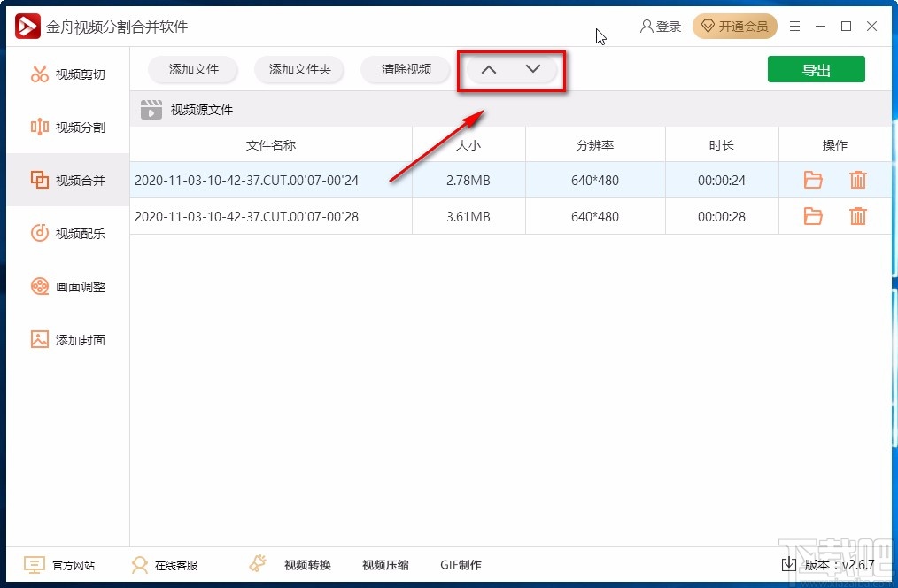
Task: Open the 视频配乐 (video music) tool
Action: pyautogui.click(x=66, y=233)
